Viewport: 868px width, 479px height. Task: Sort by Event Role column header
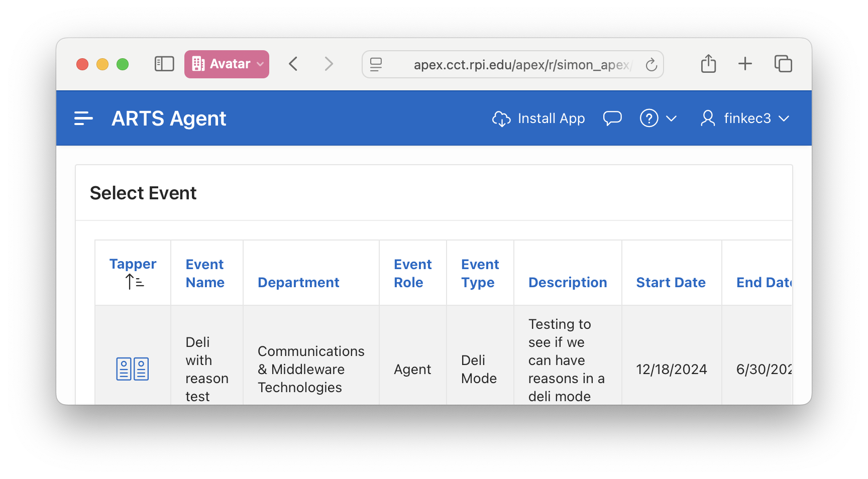click(412, 273)
